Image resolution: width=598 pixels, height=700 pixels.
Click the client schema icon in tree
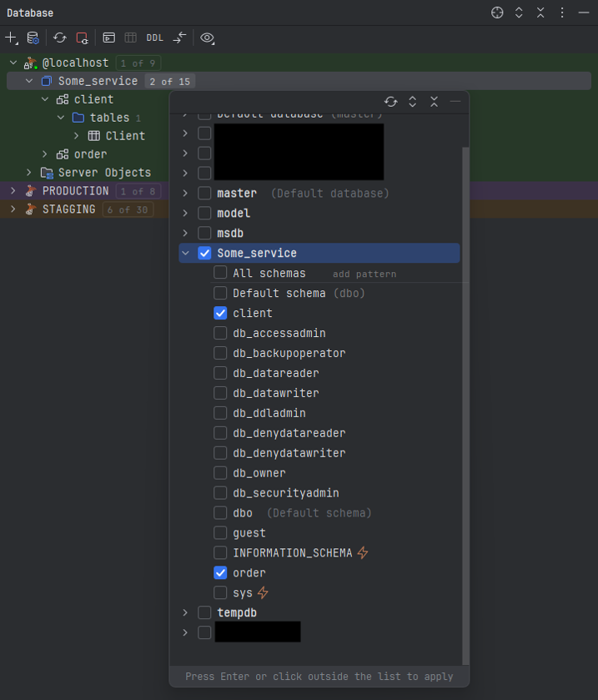pos(63,99)
